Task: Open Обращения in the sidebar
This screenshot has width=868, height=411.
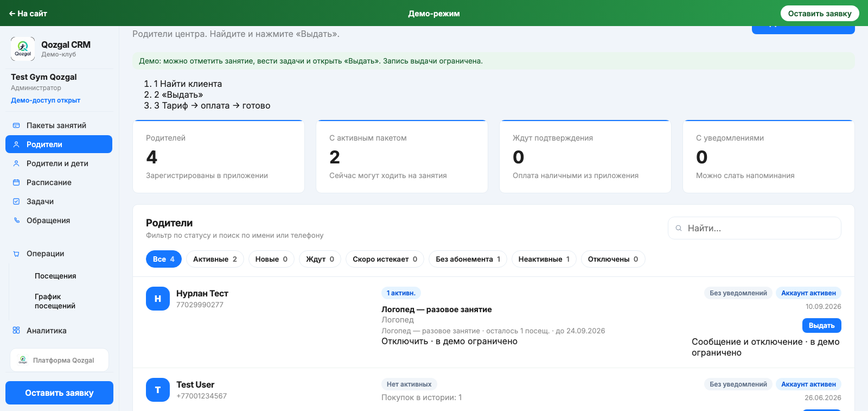Action: 59,220
